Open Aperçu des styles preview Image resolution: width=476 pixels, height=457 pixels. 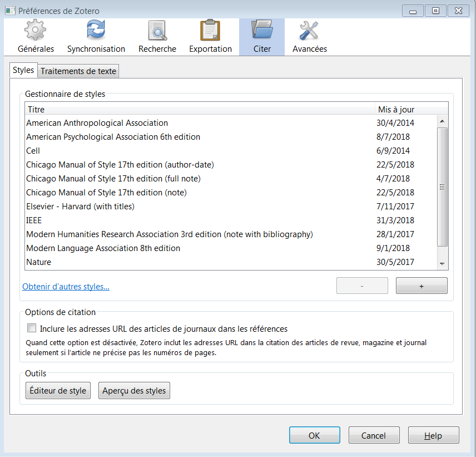(134, 391)
